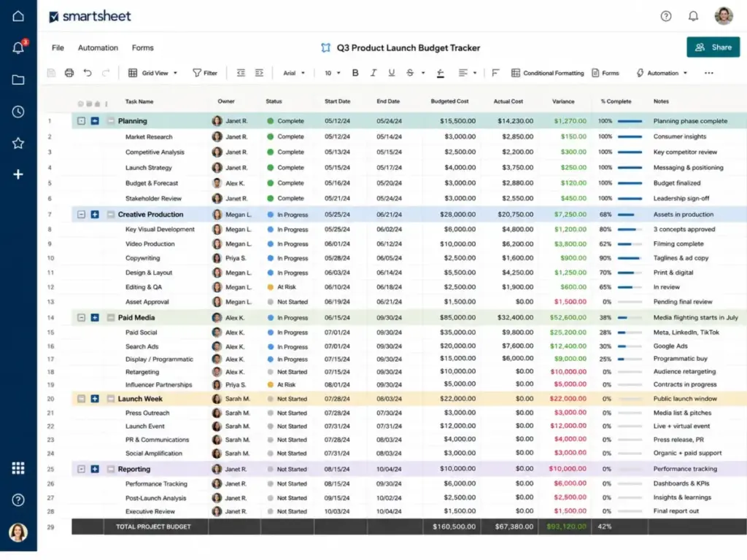Open the Home icon in sidebar

pyautogui.click(x=18, y=16)
